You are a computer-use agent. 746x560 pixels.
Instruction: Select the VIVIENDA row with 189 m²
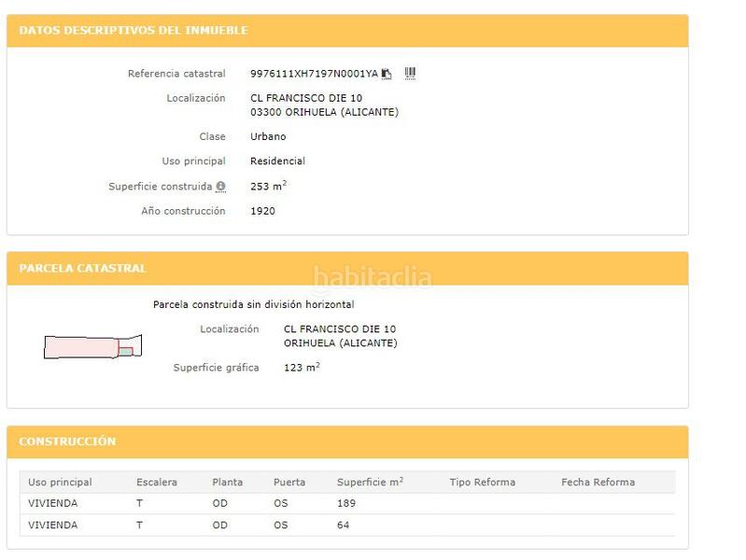pyautogui.click(x=346, y=504)
